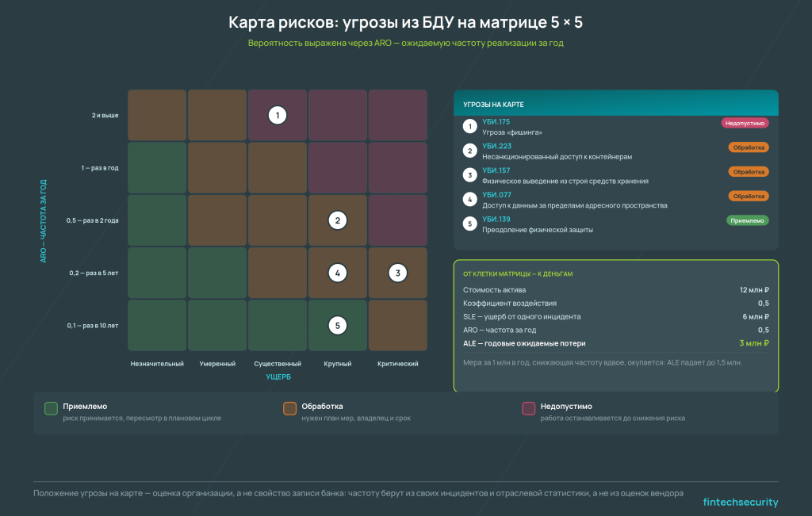
Task: Click 'SLE — ущерб от одного инцидента' label
Action: point(522,317)
